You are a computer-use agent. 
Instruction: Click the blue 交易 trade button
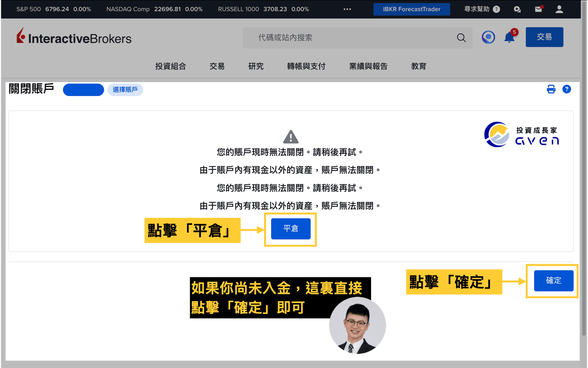pos(544,37)
